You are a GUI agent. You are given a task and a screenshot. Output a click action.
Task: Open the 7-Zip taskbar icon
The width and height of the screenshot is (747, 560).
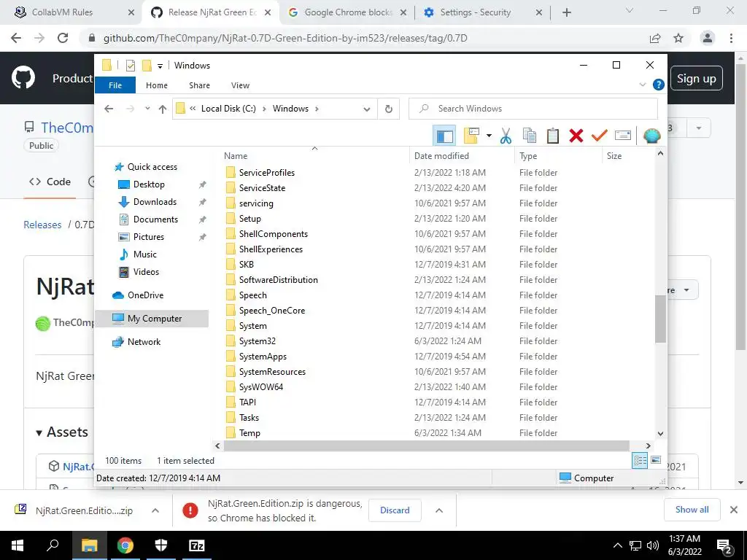point(197,545)
